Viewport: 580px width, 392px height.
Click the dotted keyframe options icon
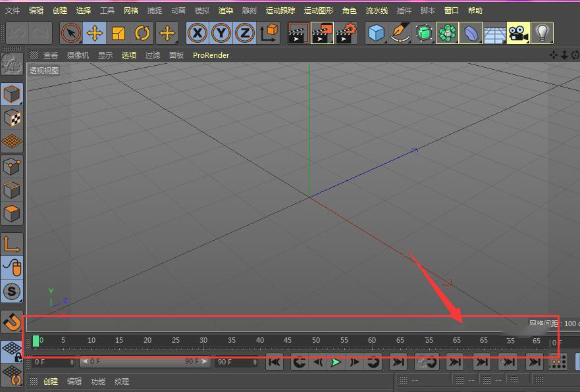coord(558,362)
